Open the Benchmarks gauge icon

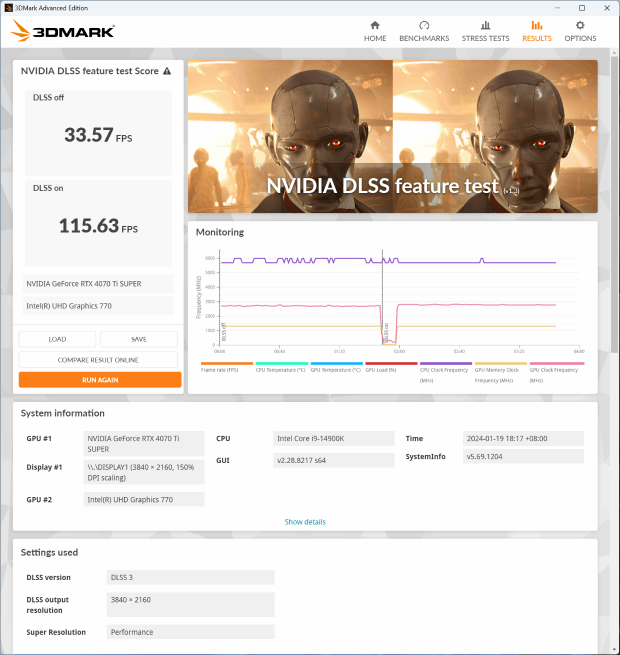[424, 25]
